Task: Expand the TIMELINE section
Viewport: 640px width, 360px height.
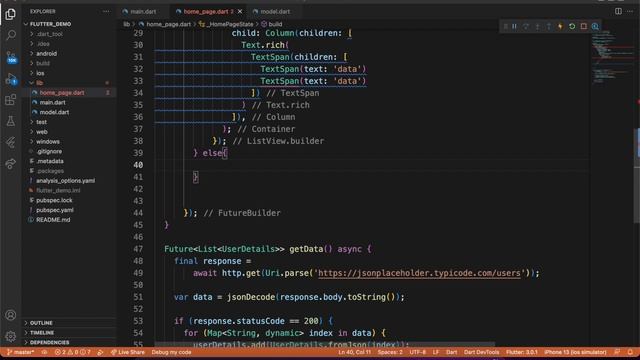Action: (x=41, y=333)
